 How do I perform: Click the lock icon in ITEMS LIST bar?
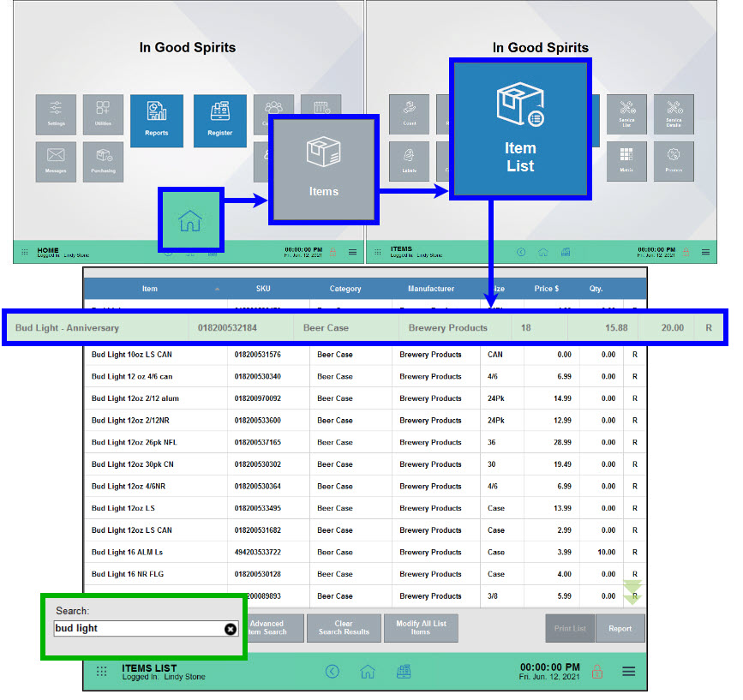(x=597, y=671)
